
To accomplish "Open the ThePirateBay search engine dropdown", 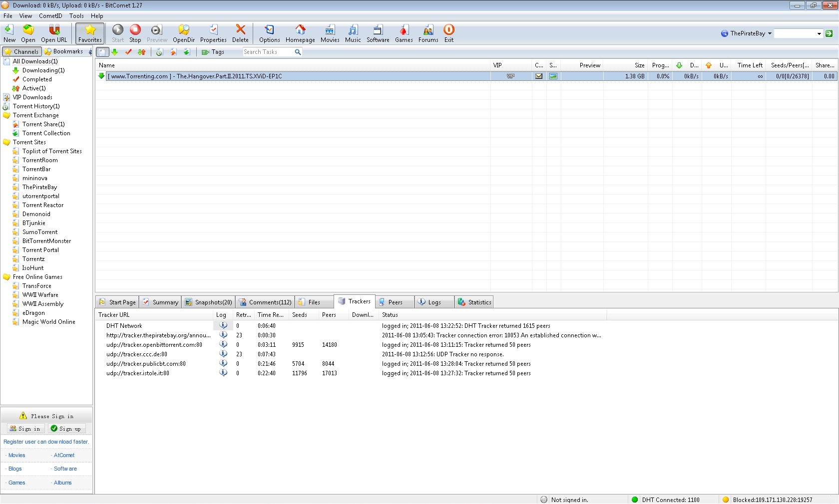I will click(x=747, y=33).
